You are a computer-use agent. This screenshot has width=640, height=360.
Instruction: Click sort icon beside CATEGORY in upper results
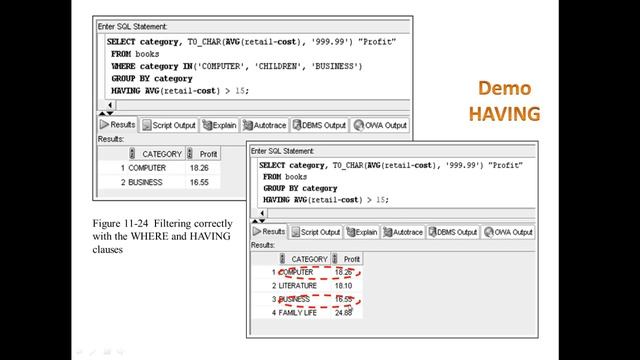[x=132, y=154]
